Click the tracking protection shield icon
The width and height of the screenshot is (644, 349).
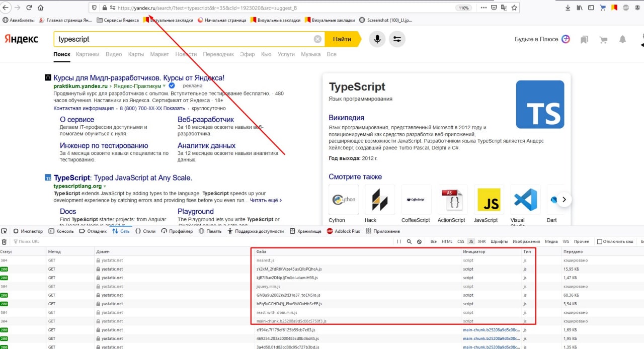pos(94,8)
